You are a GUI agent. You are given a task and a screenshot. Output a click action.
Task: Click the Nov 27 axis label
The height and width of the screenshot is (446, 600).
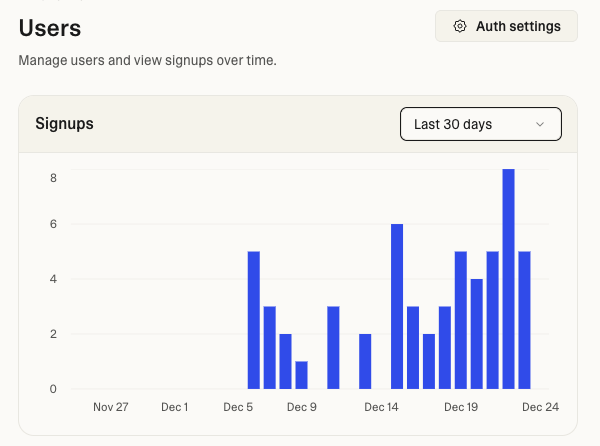111,407
